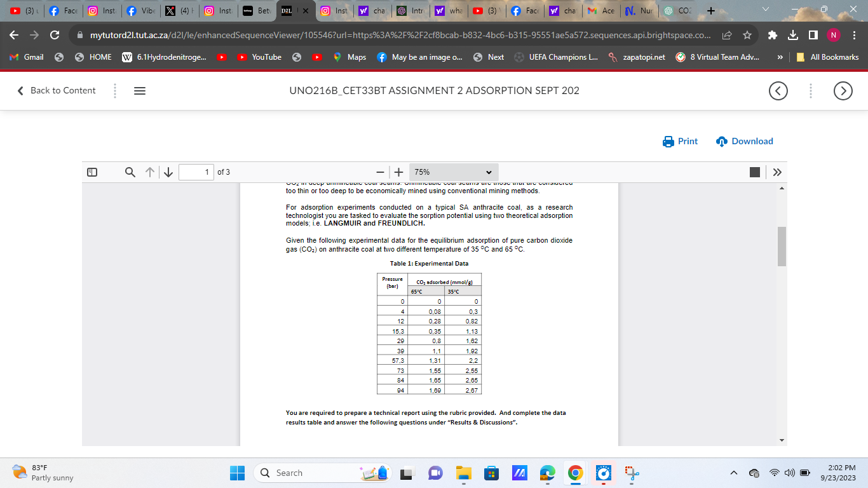Viewport: 868px width, 488px height.
Task: Switch to presentation mode in PDF toolbar
Action: point(754,172)
